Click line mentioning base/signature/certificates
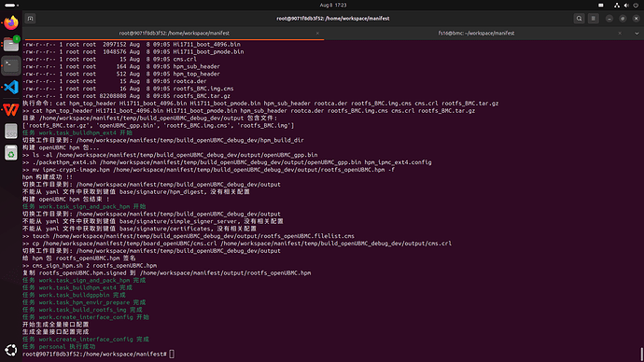 [139, 229]
